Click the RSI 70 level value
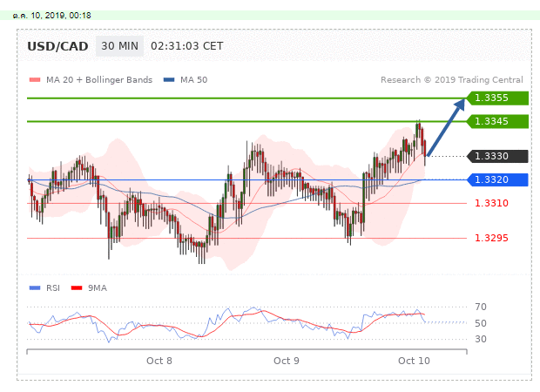540x392 pixels. point(481,307)
